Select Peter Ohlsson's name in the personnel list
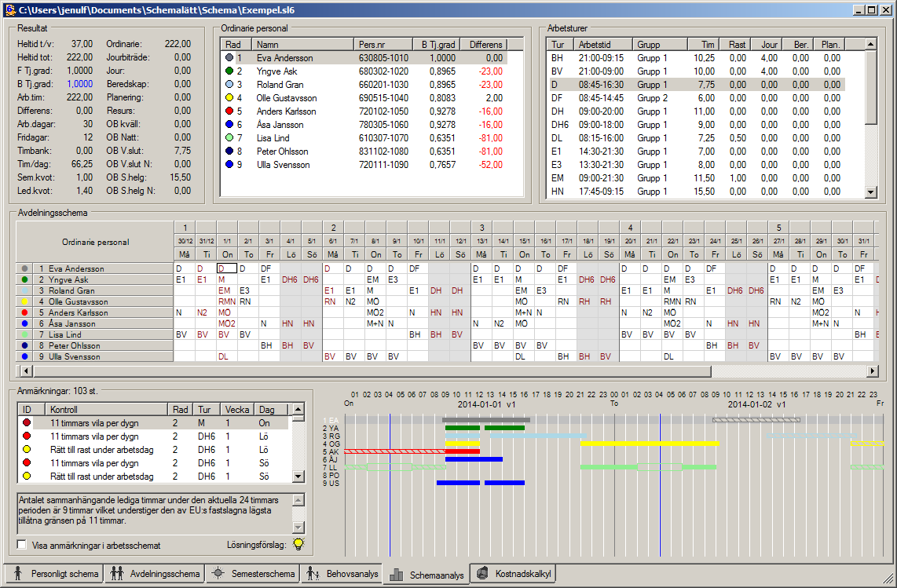 [x=282, y=151]
